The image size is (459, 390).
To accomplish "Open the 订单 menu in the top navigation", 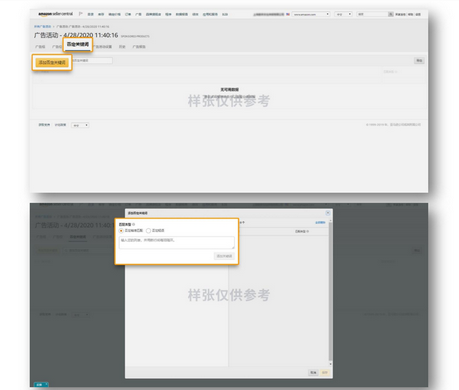I will [128, 14].
